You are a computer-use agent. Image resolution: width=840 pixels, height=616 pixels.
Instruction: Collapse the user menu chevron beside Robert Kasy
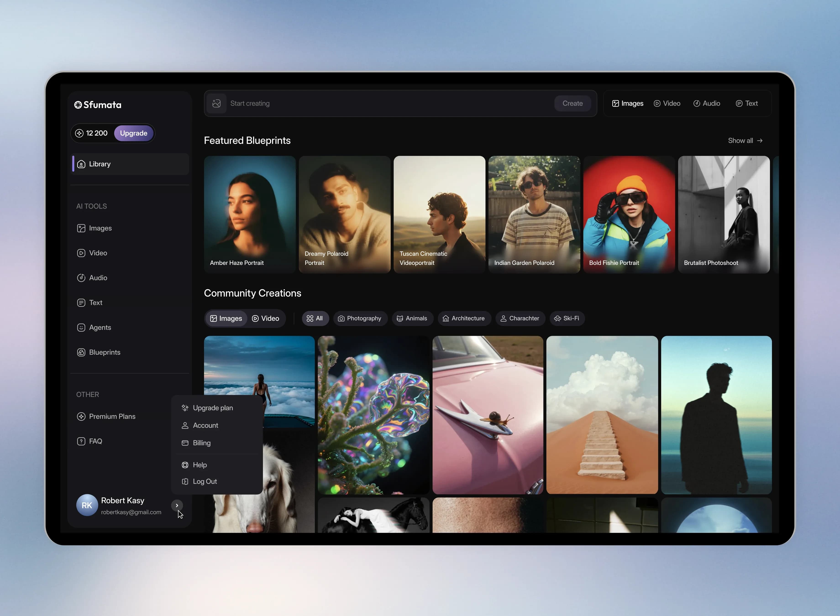coord(177,505)
